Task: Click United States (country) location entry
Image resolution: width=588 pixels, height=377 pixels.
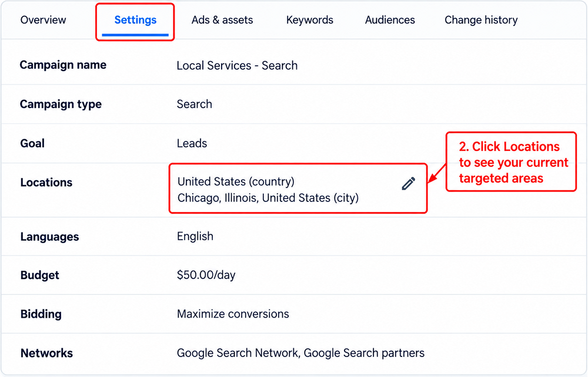Action: coord(236,181)
